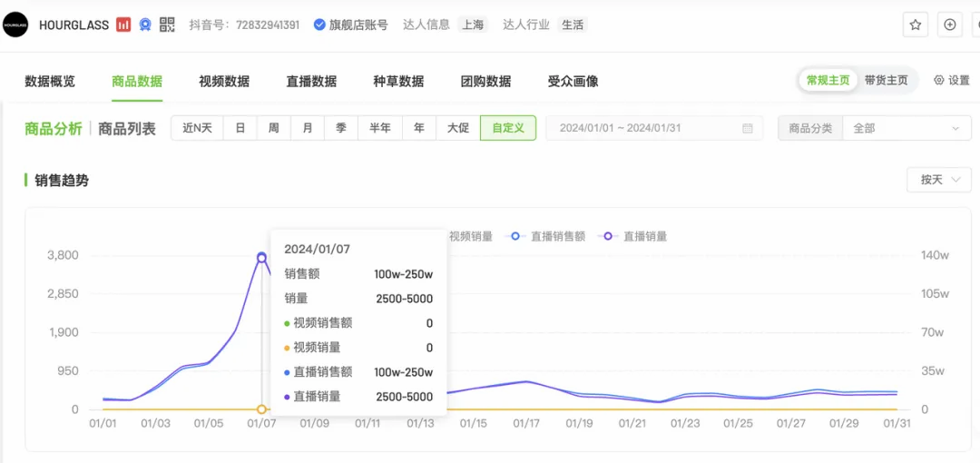The width and height of the screenshot is (980, 463).
Task: Select the 近N天 time range option
Action: (x=197, y=128)
